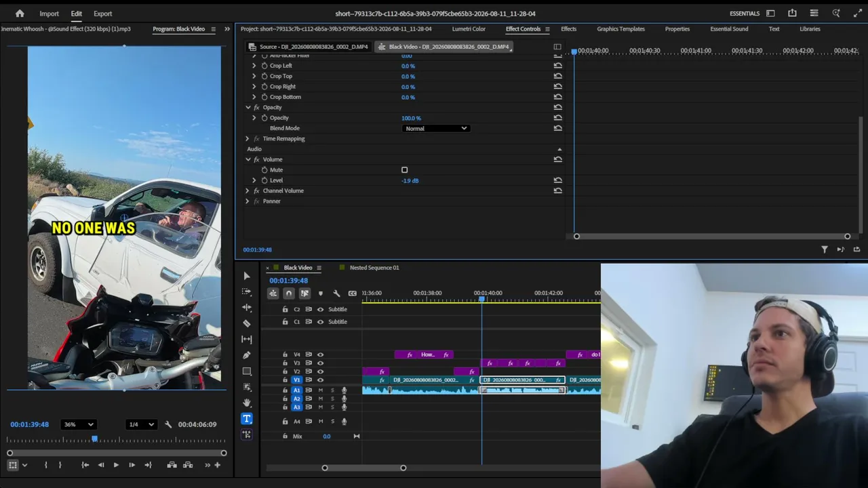Expand Channel Volume effect
868x488 pixels.
pyautogui.click(x=248, y=191)
